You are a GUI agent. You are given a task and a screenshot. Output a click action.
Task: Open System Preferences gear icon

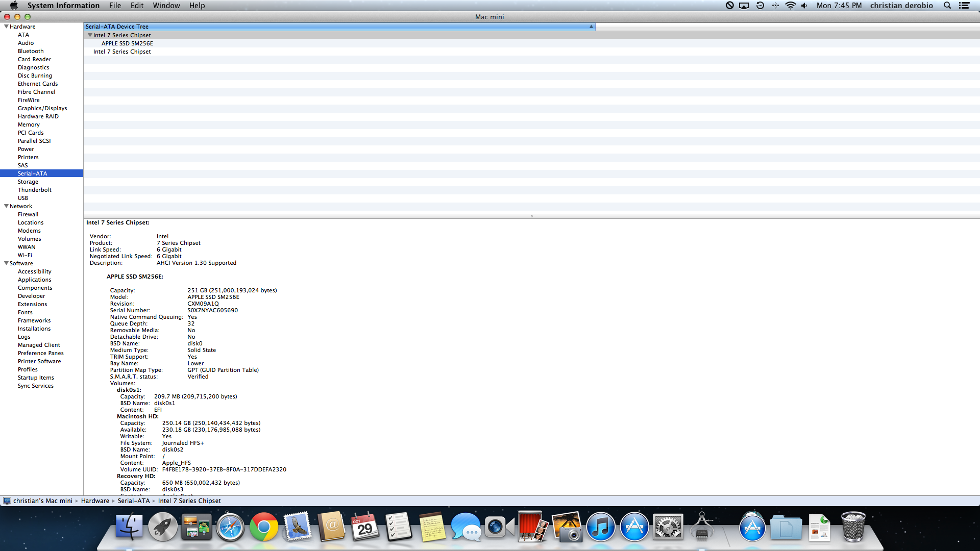(x=668, y=527)
